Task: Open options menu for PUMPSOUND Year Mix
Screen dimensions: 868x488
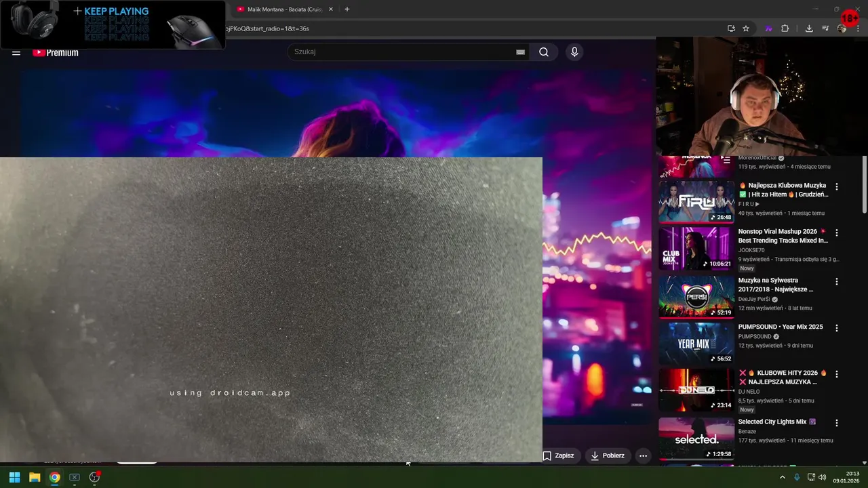Action: pos(837,328)
